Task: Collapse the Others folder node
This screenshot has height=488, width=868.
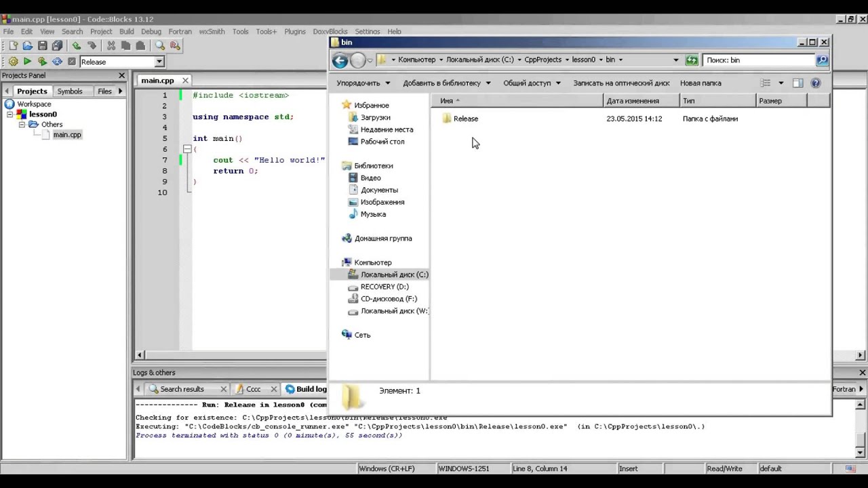Action: click(x=22, y=125)
